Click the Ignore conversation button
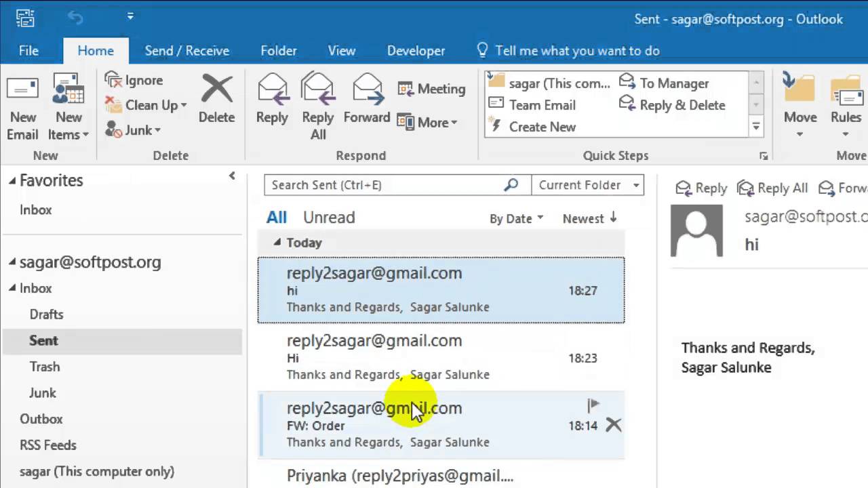Viewport: 868px width, 488px height. (134, 80)
